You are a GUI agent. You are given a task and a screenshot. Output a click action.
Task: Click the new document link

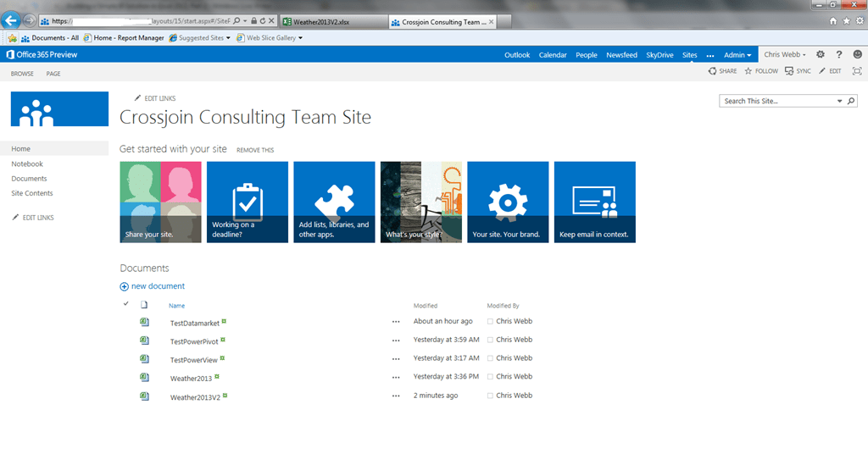[x=158, y=285]
